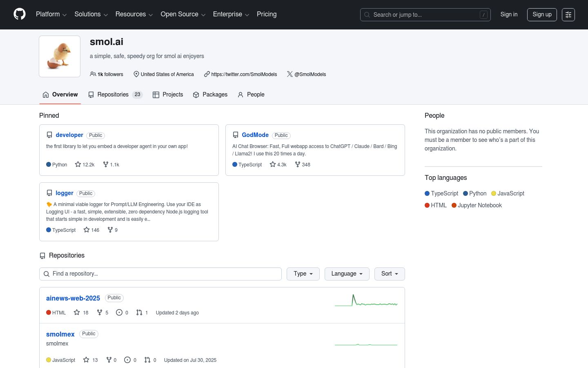Focus the Search or jump to field

(x=425, y=15)
